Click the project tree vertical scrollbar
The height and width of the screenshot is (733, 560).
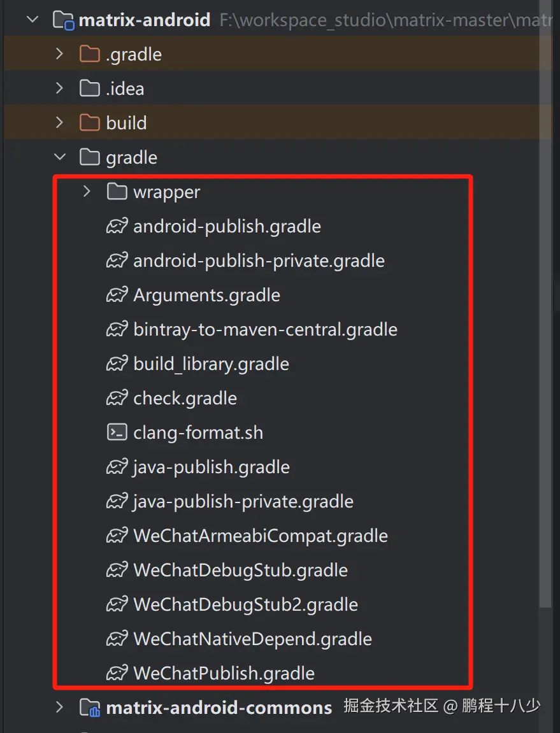545,318
